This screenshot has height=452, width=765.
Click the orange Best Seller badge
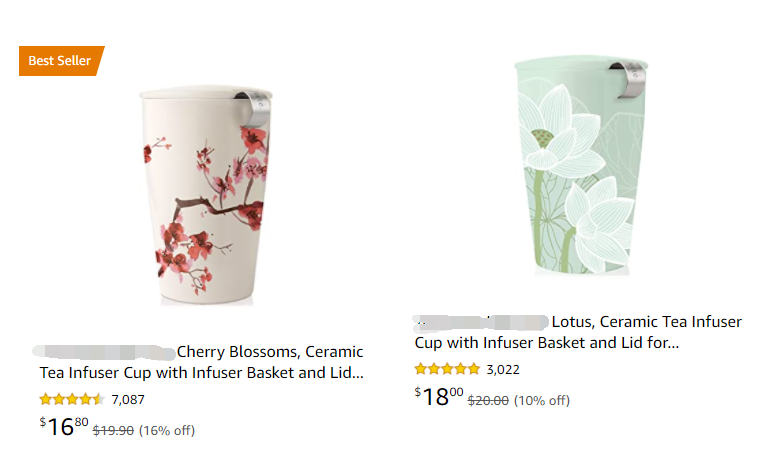61,61
